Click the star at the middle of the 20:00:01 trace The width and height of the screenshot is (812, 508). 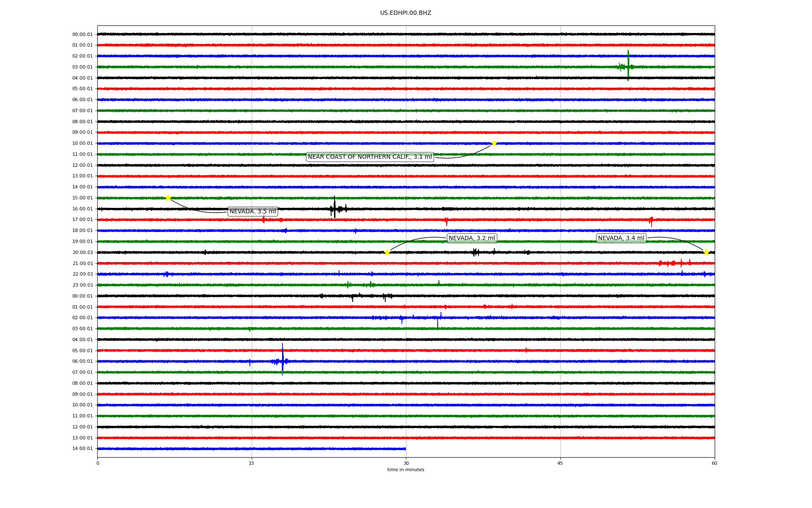point(387,253)
